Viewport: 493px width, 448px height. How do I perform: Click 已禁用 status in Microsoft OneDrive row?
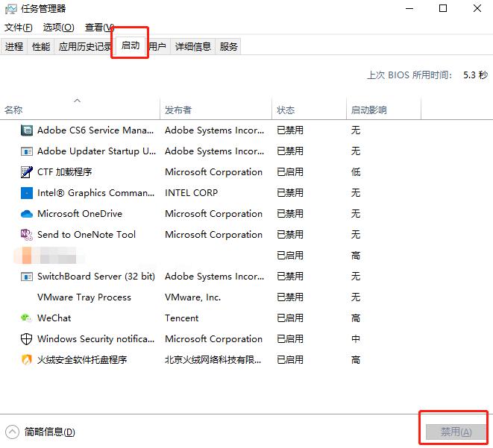pos(290,214)
